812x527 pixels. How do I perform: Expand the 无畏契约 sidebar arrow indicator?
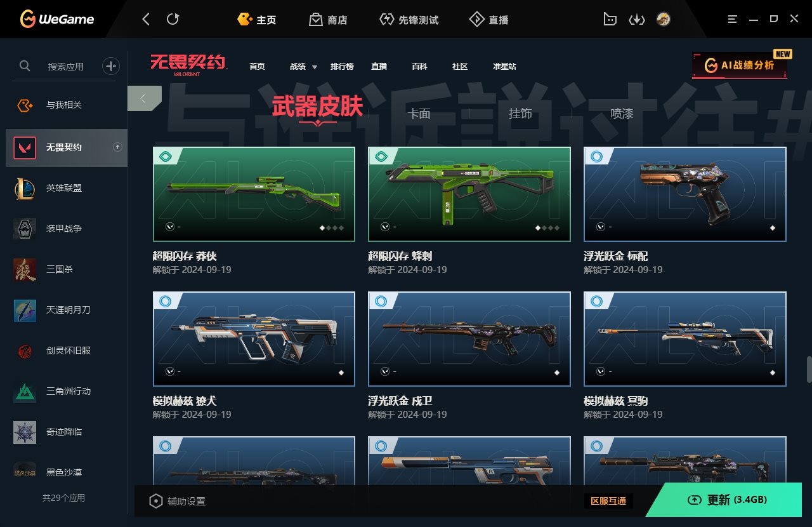point(117,147)
